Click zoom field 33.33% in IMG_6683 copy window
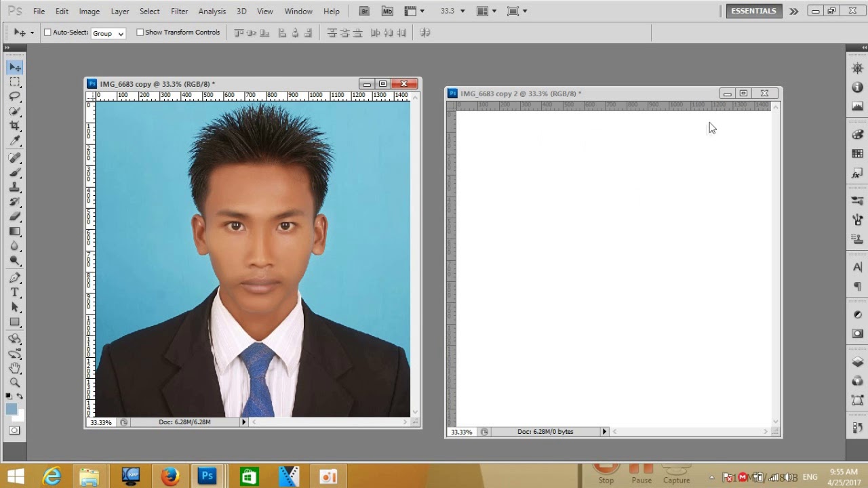The image size is (868, 488). tap(101, 422)
